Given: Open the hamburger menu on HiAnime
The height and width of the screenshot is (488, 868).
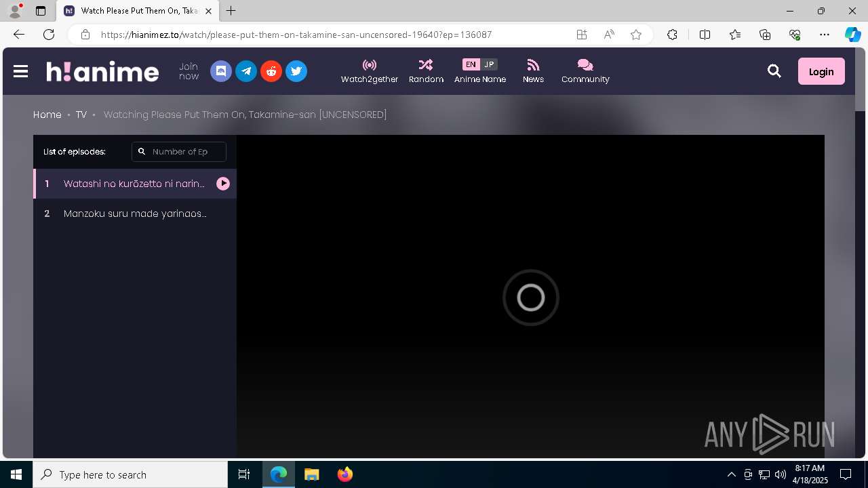Looking at the screenshot, I should click(20, 71).
